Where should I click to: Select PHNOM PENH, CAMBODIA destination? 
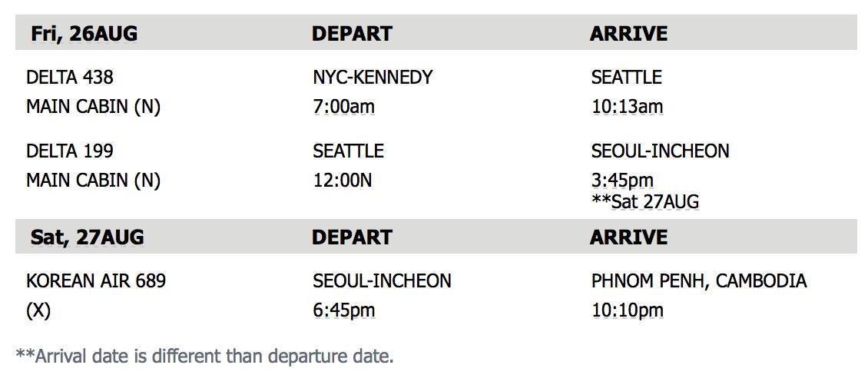(x=698, y=280)
